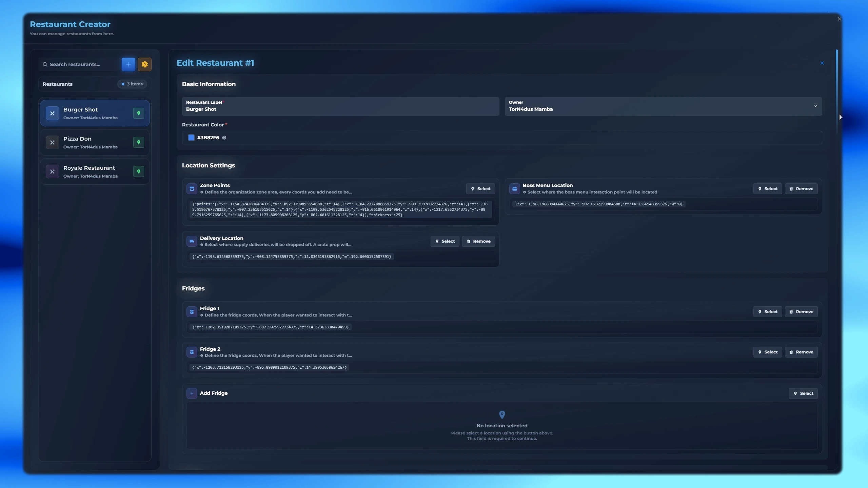Click the Search restaurants input field
Viewport: 868px width, 488px height.
(x=79, y=64)
